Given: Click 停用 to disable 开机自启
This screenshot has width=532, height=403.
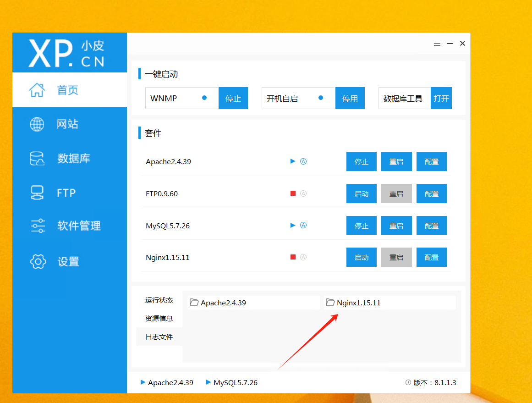Looking at the screenshot, I should point(350,98).
